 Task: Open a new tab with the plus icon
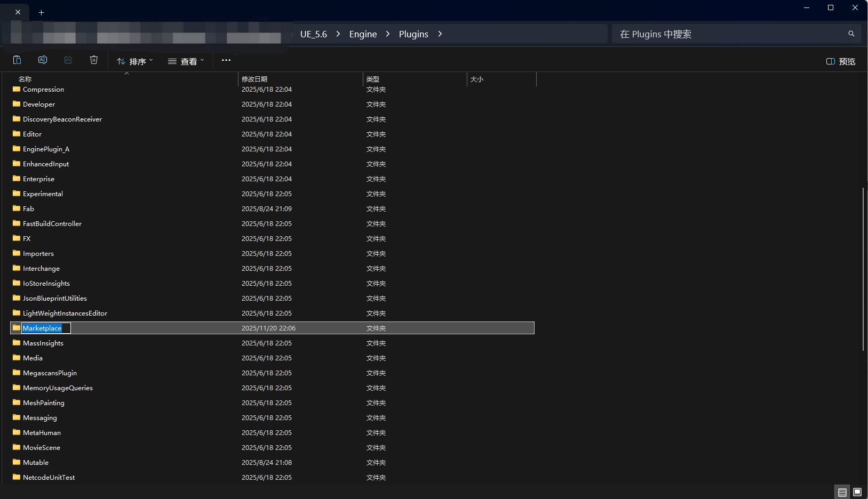tap(41, 12)
